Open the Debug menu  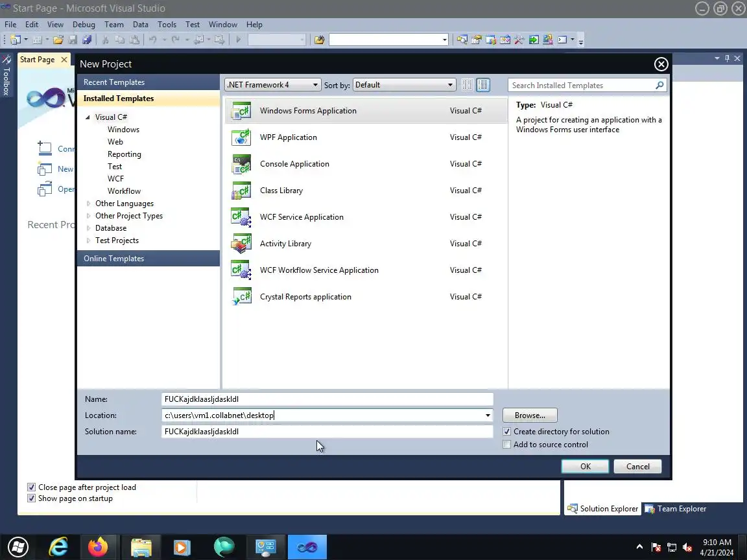tap(84, 24)
